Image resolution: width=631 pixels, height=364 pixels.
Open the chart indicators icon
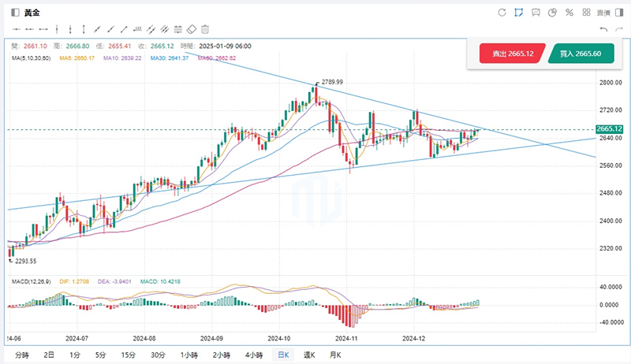tap(536, 13)
